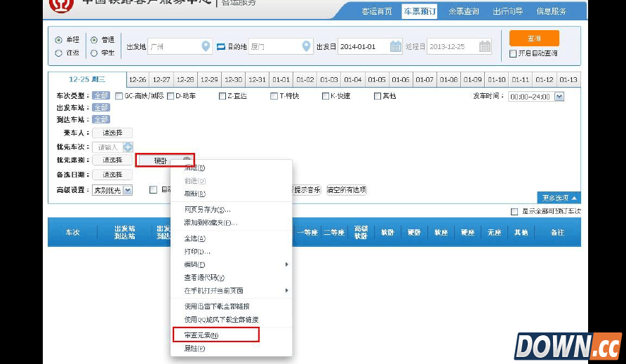Click the plus icon beside 优先车次
This screenshot has width=626, height=364.
coord(128,147)
